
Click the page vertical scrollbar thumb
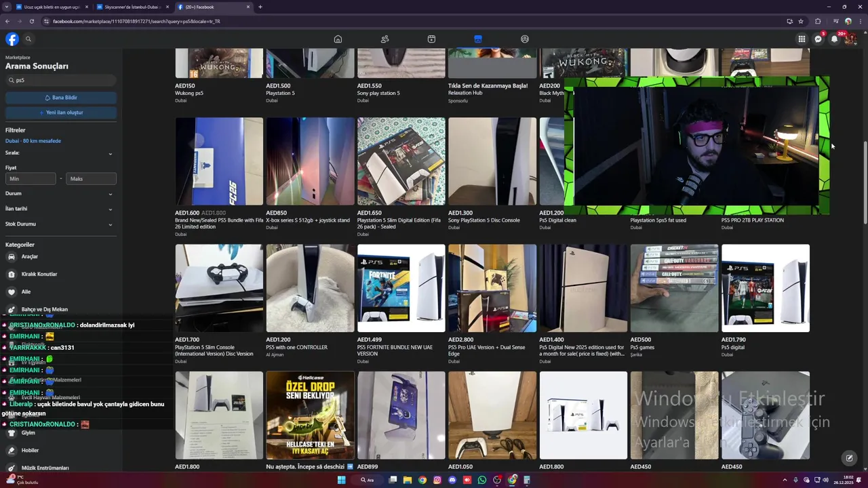pyautogui.click(x=864, y=182)
